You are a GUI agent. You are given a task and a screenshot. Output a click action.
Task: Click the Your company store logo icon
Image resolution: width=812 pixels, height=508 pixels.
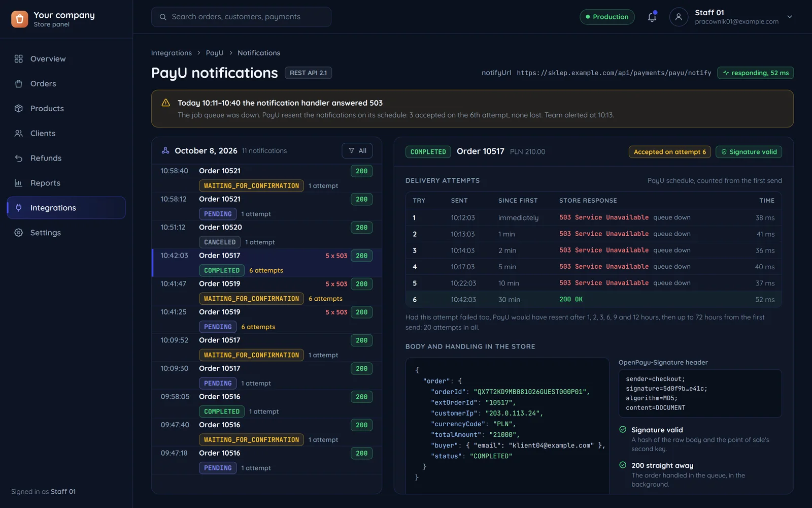pyautogui.click(x=19, y=19)
